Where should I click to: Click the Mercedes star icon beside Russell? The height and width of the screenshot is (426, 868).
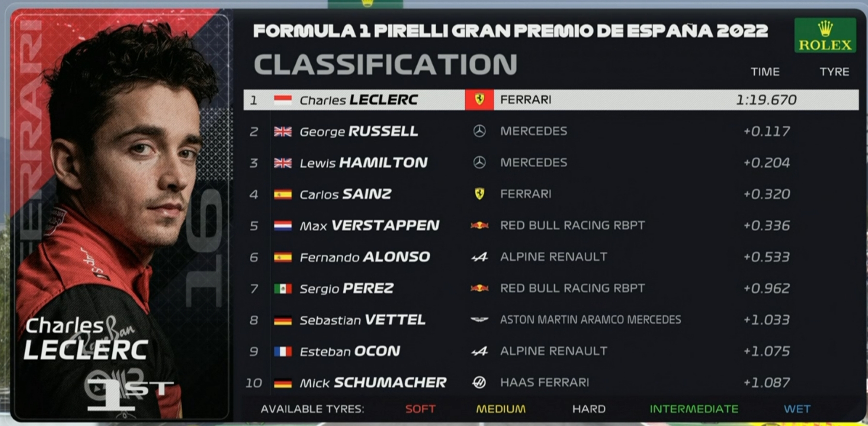tap(479, 131)
